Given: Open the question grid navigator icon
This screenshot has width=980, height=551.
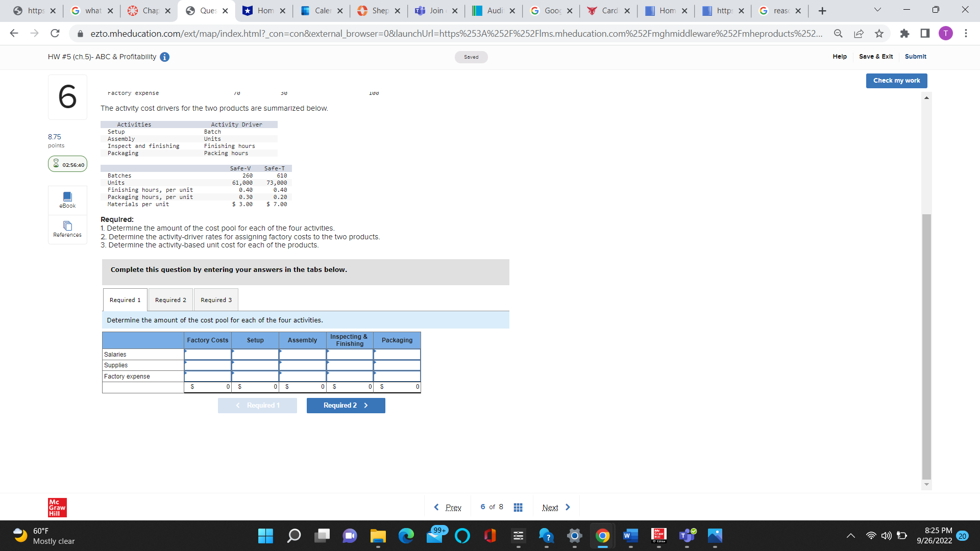Looking at the screenshot, I should 518,507.
